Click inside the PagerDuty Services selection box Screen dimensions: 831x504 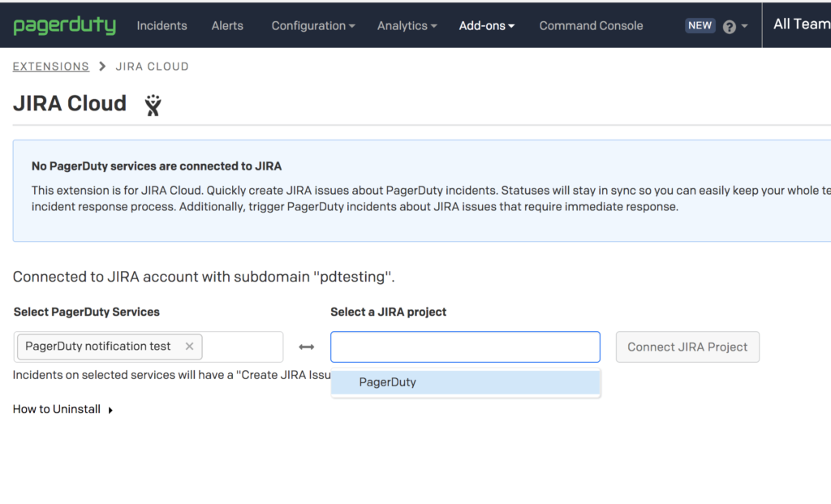(x=243, y=347)
